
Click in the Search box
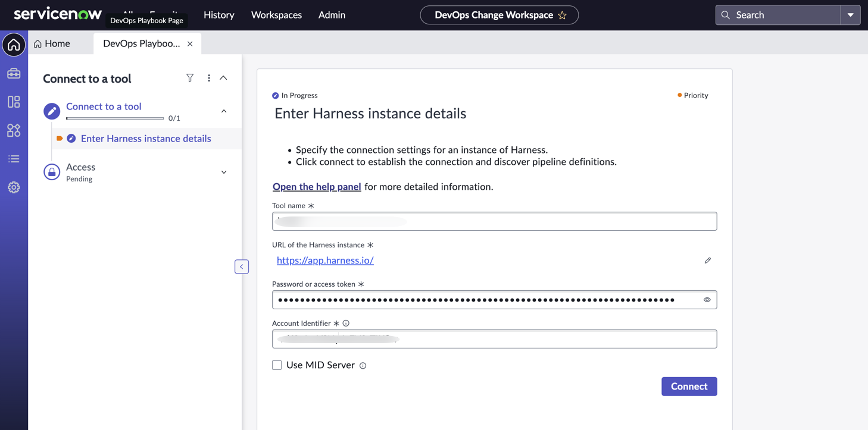[778, 15]
